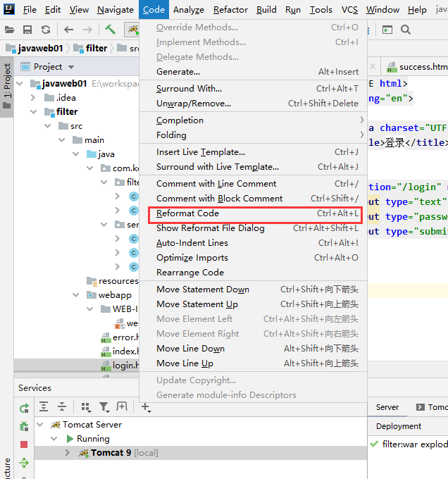
Task: Click the Open folder toolbar icon
Action: (9, 30)
